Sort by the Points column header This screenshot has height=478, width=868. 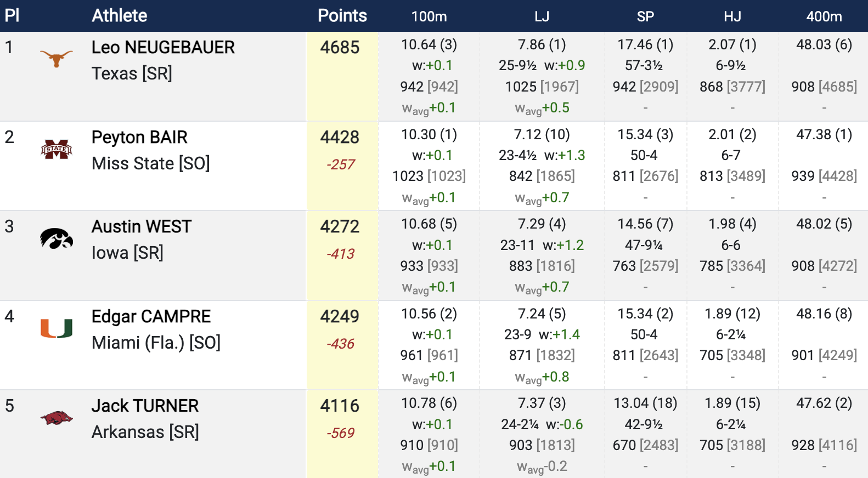pyautogui.click(x=342, y=16)
